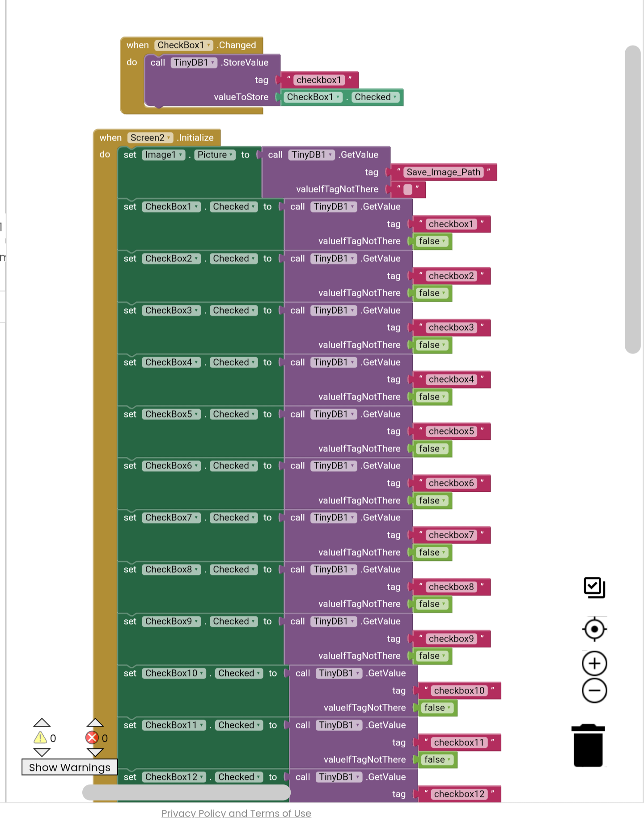
Task: Click the vertical scrollbar handle
Action: coord(633,200)
